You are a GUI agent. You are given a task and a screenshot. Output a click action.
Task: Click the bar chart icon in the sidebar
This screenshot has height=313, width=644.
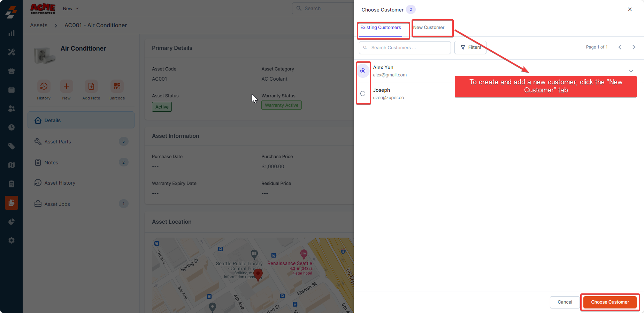(x=11, y=33)
